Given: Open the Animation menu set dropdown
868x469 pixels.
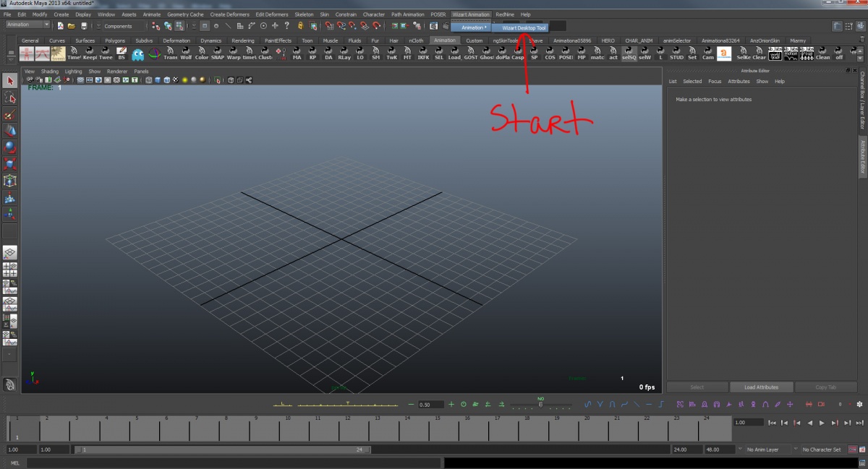Looking at the screenshot, I should click(27, 24).
